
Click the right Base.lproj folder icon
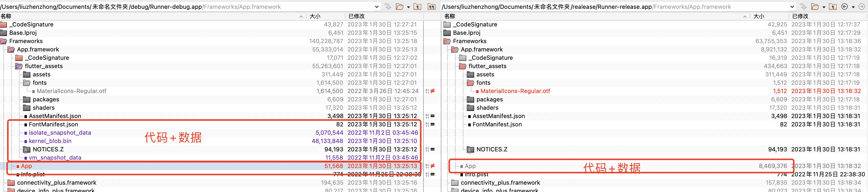447,33
